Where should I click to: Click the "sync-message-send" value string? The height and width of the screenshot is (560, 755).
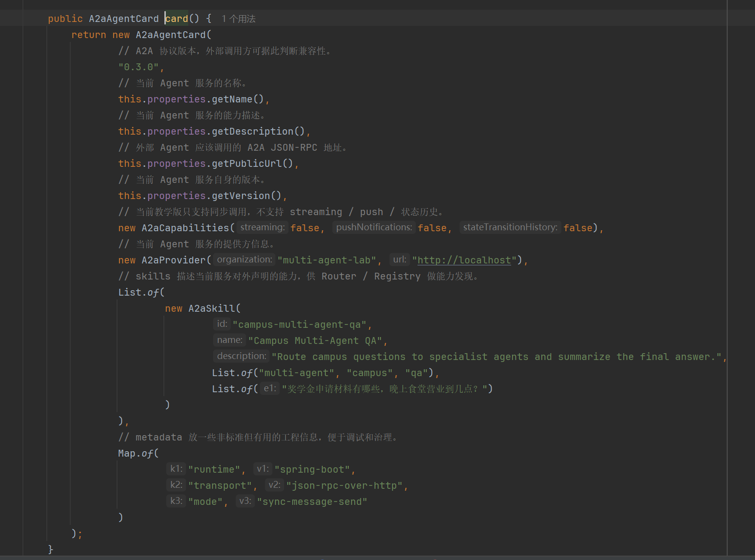click(x=312, y=501)
